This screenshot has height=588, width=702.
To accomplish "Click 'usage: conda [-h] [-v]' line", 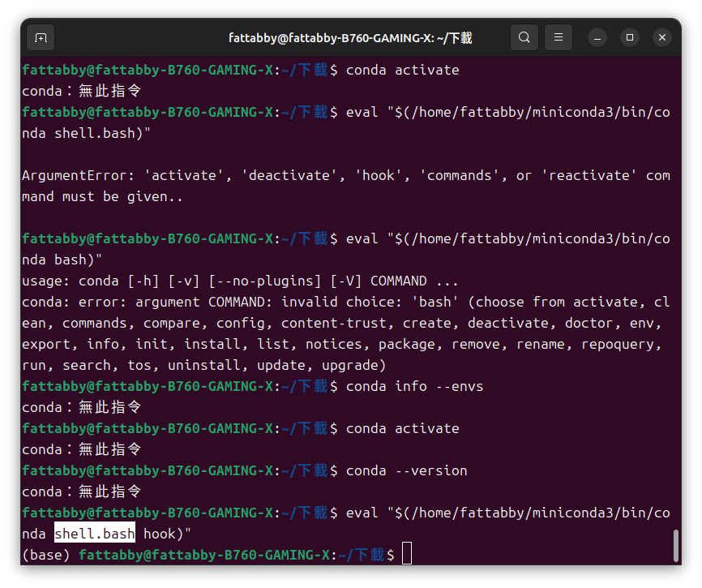I will tap(240, 281).
